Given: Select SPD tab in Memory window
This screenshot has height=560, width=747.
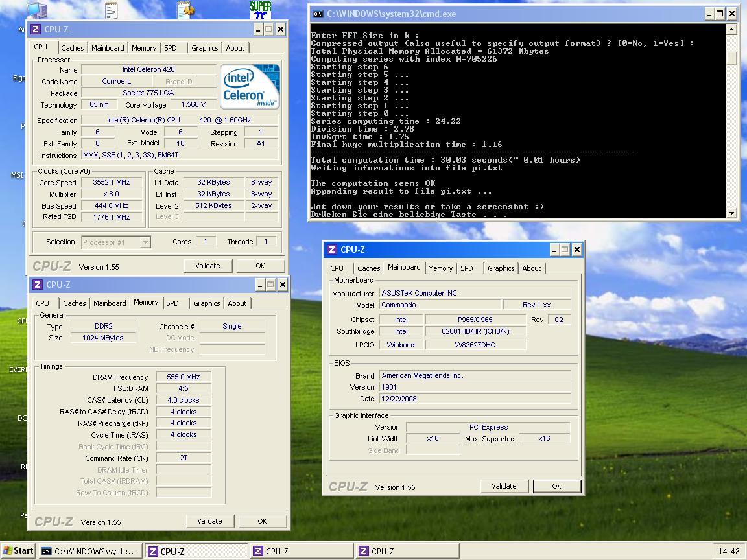Looking at the screenshot, I should coord(172,303).
